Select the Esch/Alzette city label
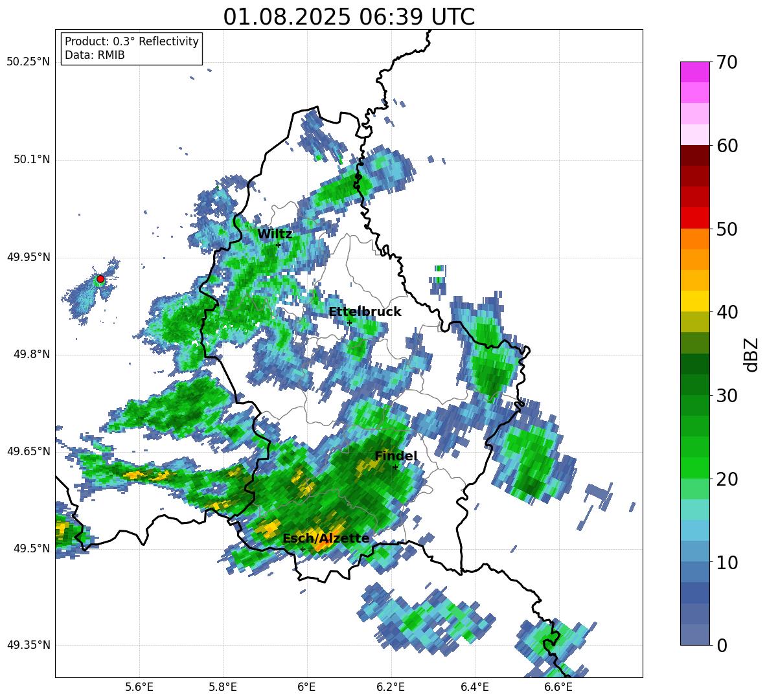767x700 pixels. (x=326, y=539)
